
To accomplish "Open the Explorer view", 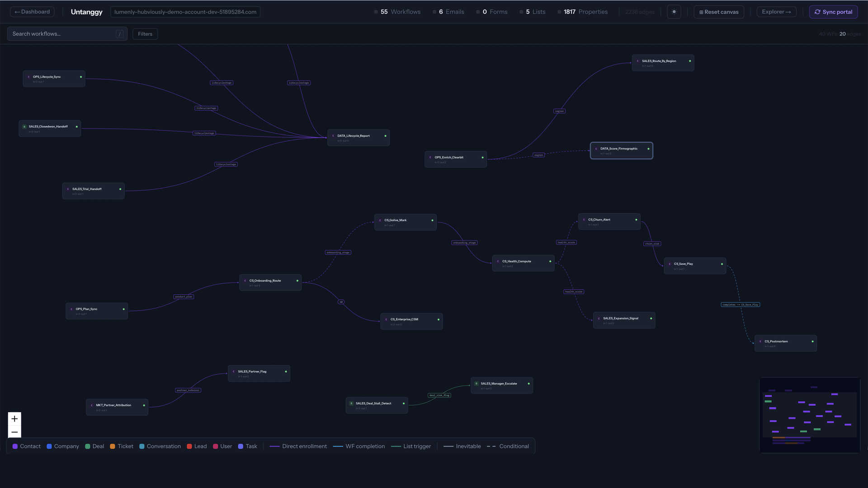I will [x=776, y=12].
